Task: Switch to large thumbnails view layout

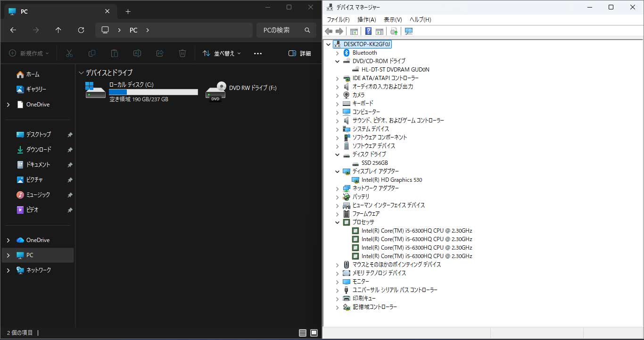Action: click(x=314, y=333)
